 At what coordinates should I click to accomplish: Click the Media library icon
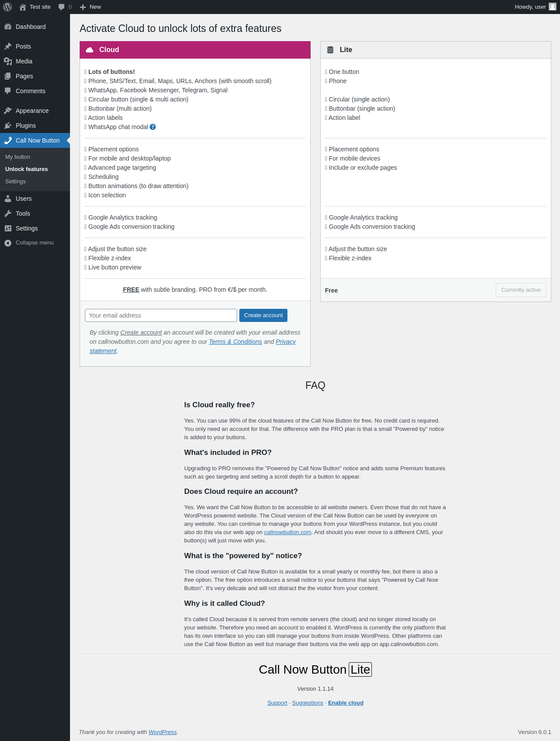pos(8,61)
